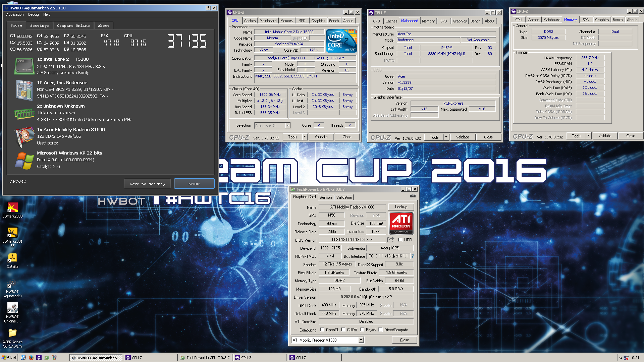
Task: Open SPD tab in Mainboard CPU-Z window
Action: 443,21
